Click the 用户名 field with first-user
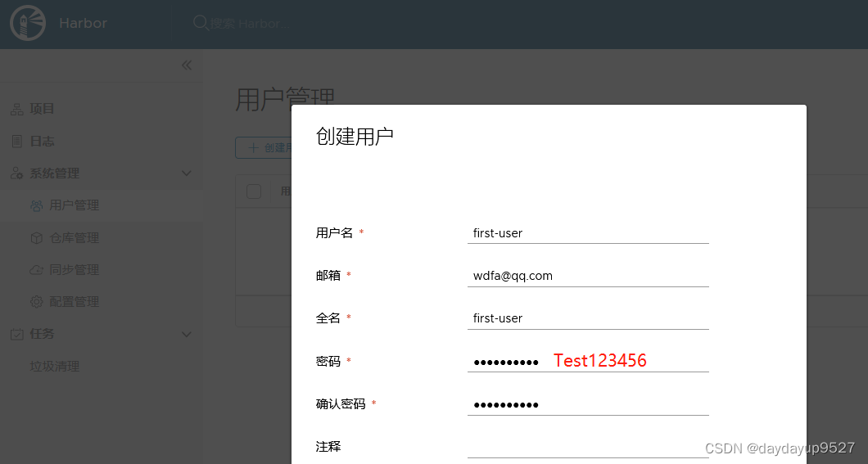The image size is (868, 464). [588, 233]
